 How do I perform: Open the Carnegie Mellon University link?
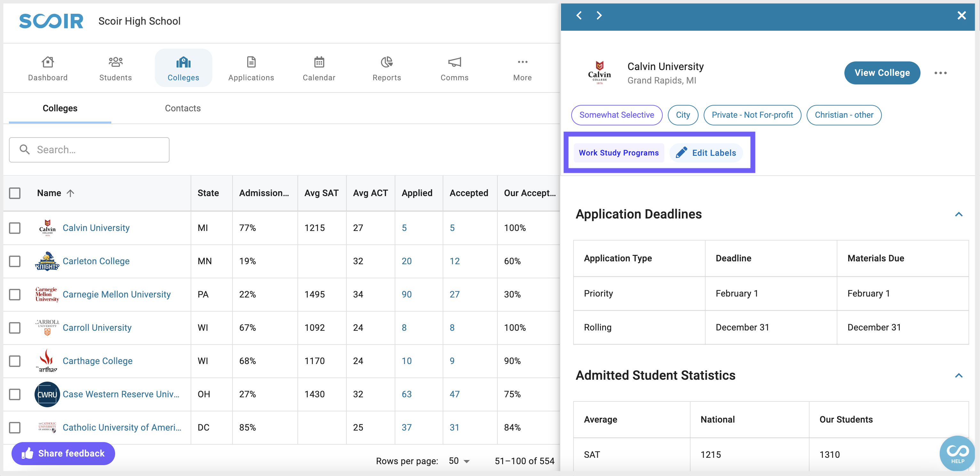116,294
